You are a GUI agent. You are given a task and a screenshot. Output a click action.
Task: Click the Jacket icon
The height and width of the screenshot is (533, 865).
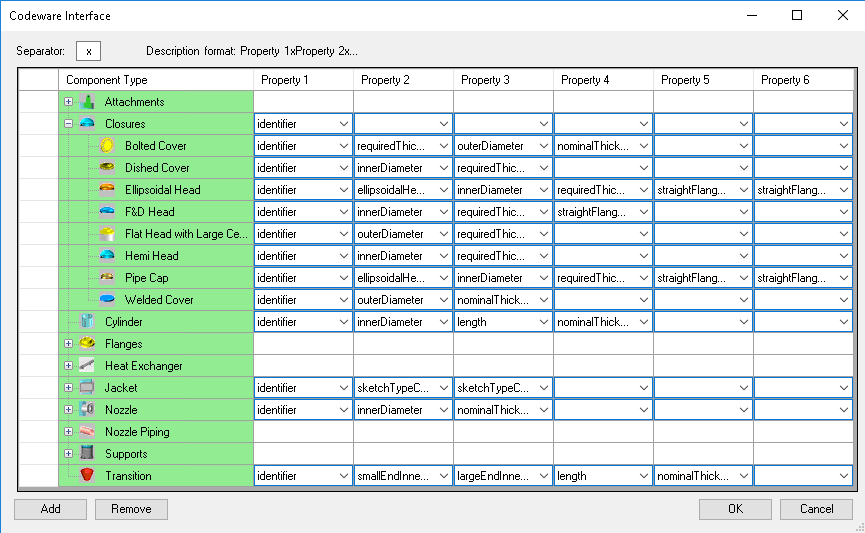pyautogui.click(x=87, y=388)
